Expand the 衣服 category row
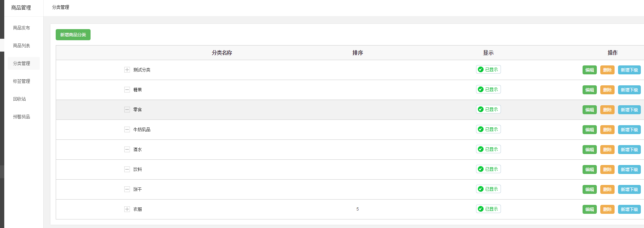644x228 pixels. pos(127,209)
